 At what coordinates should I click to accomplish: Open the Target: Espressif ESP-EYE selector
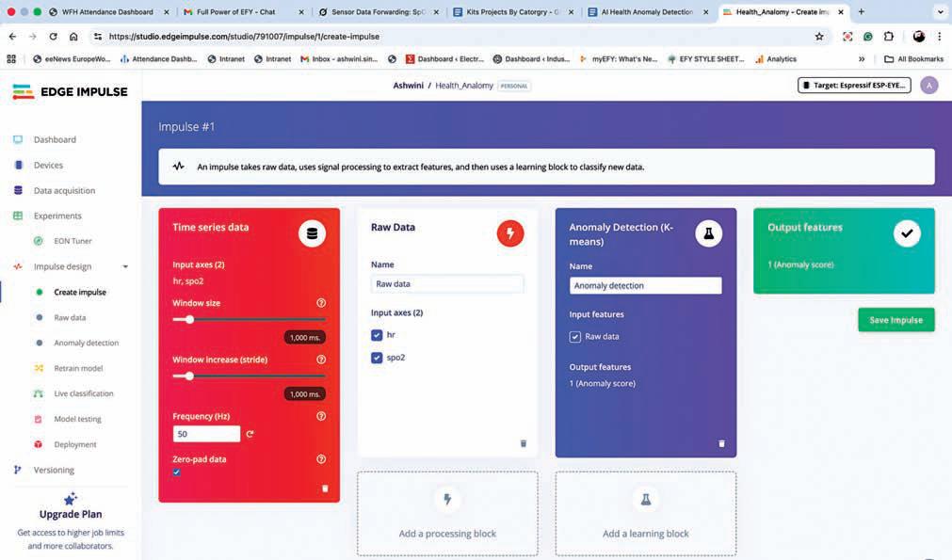coord(854,86)
